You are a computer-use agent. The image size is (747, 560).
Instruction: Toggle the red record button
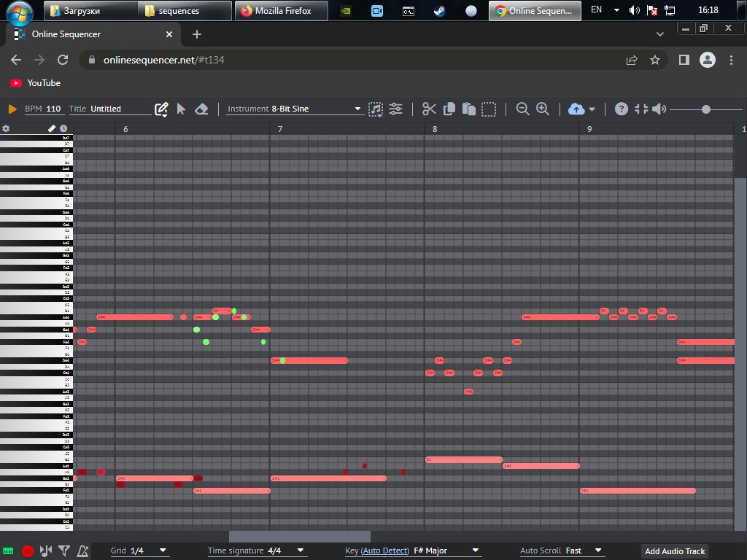point(28,551)
